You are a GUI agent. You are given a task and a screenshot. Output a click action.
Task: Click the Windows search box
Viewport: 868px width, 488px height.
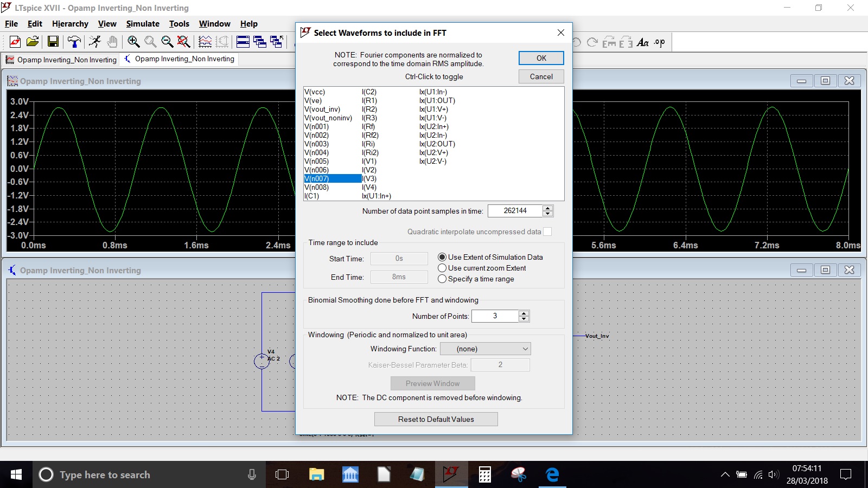(x=149, y=474)
